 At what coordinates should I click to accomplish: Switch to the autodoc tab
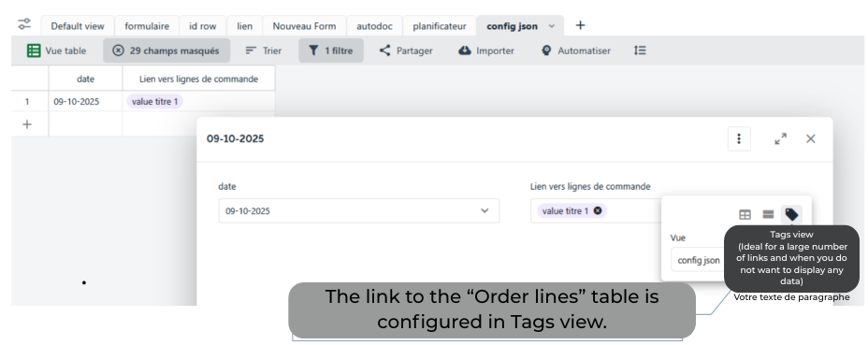pyautogui.click(x=374, y=26)
